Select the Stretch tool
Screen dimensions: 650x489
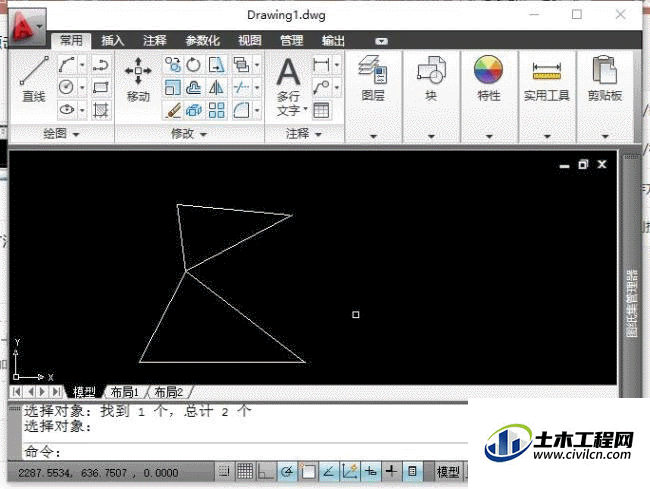tap(216, 65)
